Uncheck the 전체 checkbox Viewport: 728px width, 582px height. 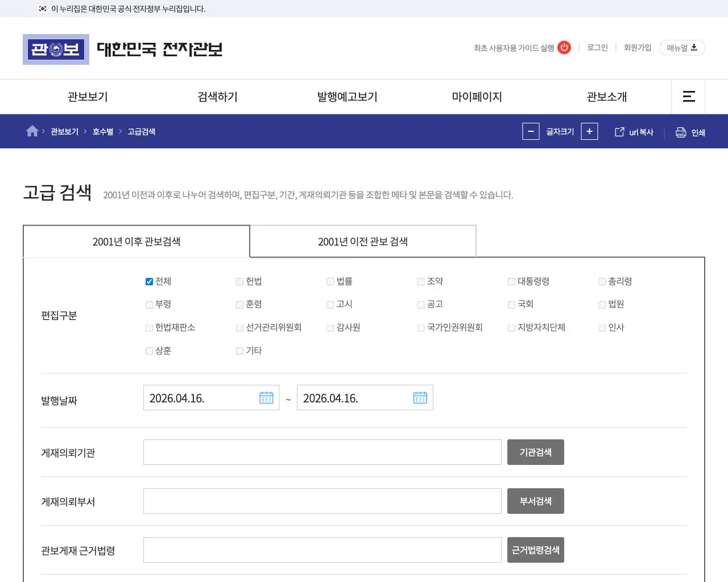point(148,281)
